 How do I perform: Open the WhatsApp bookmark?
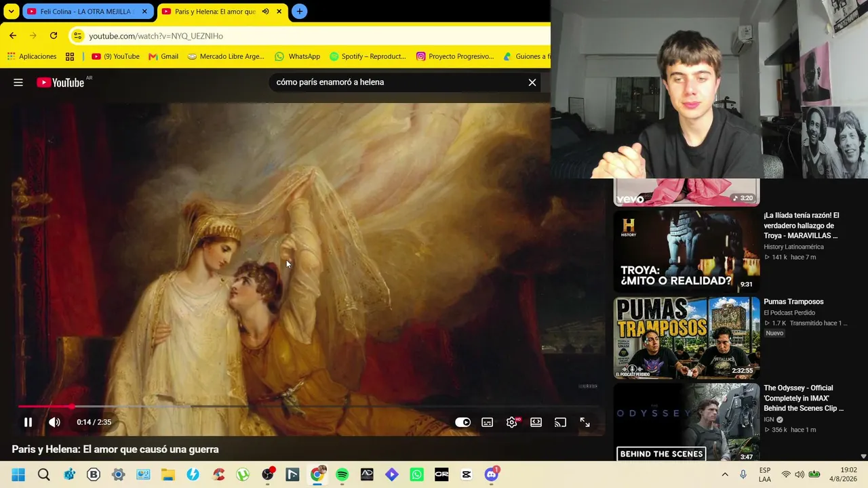pos(298,56)
